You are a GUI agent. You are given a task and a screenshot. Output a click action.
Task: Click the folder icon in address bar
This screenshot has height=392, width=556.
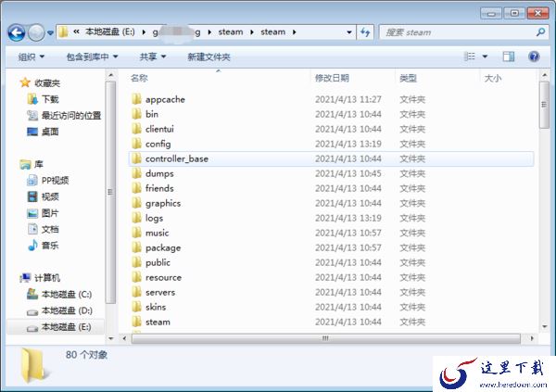(63, 32)
